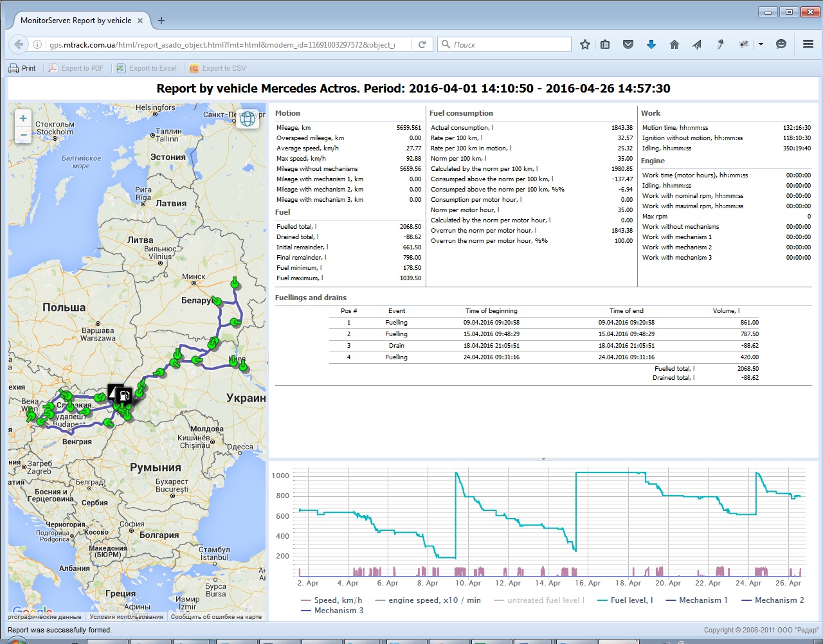Screen dimensions: 823x644
Task: Click the Mileage, km value 5659.561
Action: [409, 128]
